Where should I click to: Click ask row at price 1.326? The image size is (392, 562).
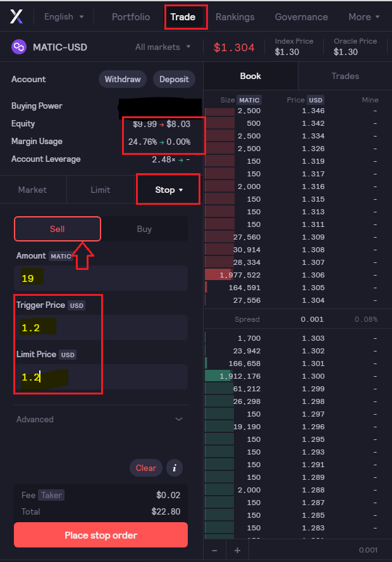(x=298, y=149)
